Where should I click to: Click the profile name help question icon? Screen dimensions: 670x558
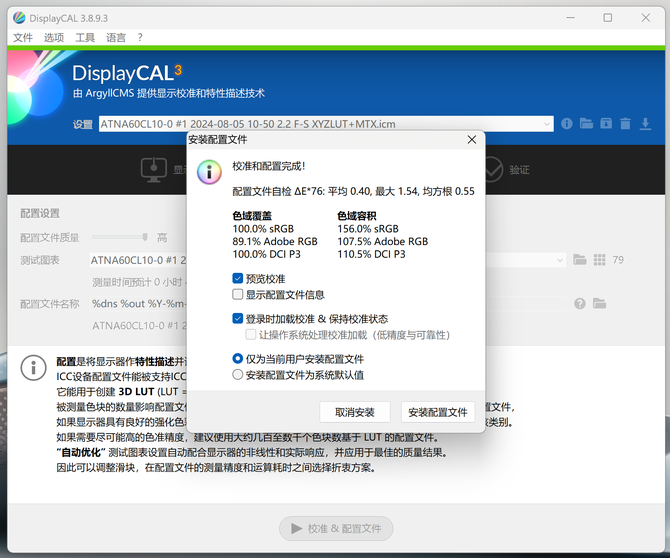coord(580,304)
